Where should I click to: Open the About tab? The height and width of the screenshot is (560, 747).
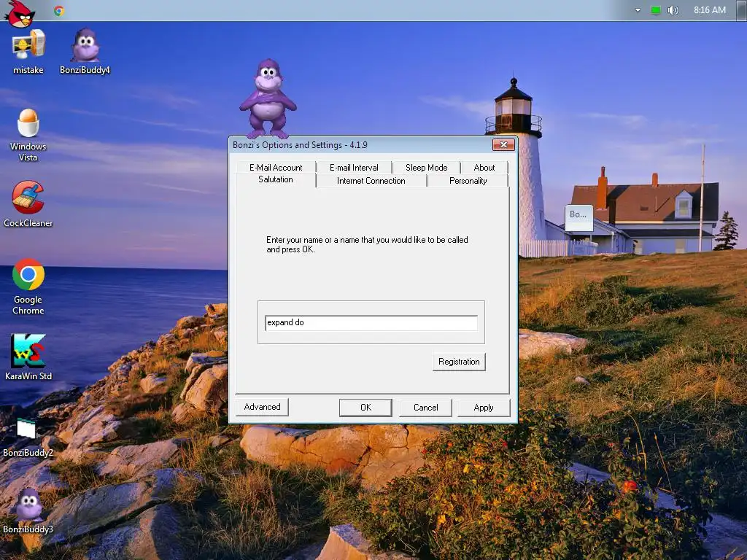click(484, 168)
